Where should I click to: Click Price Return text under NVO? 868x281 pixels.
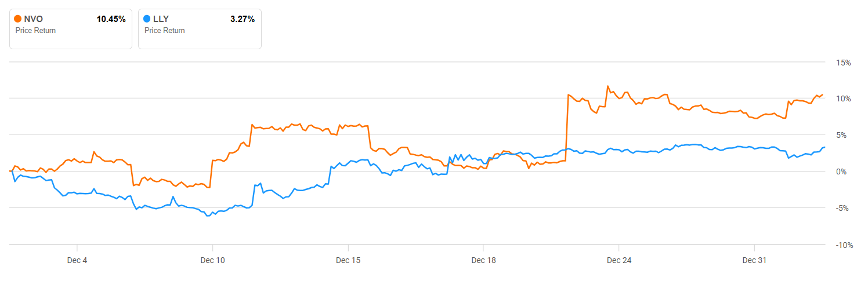point(35,30)
